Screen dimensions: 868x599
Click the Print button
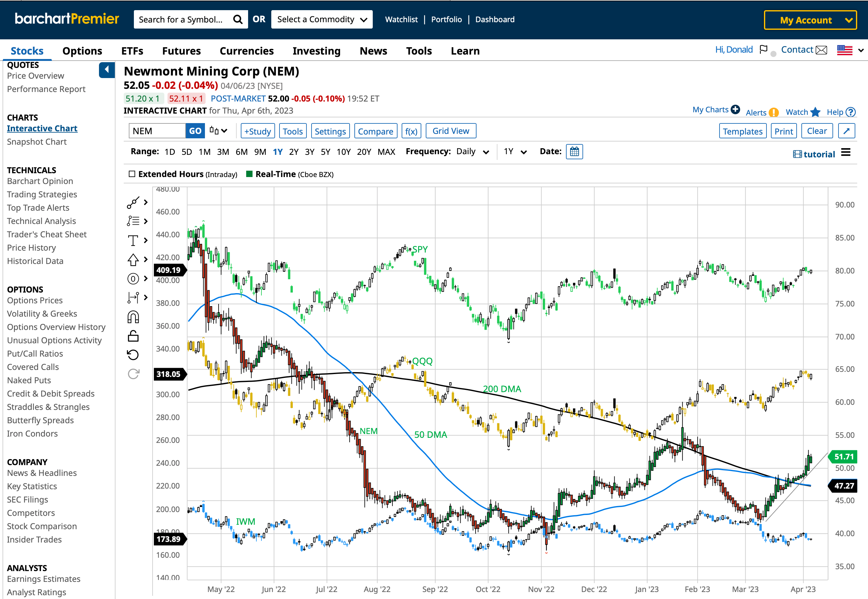point(783,131)
